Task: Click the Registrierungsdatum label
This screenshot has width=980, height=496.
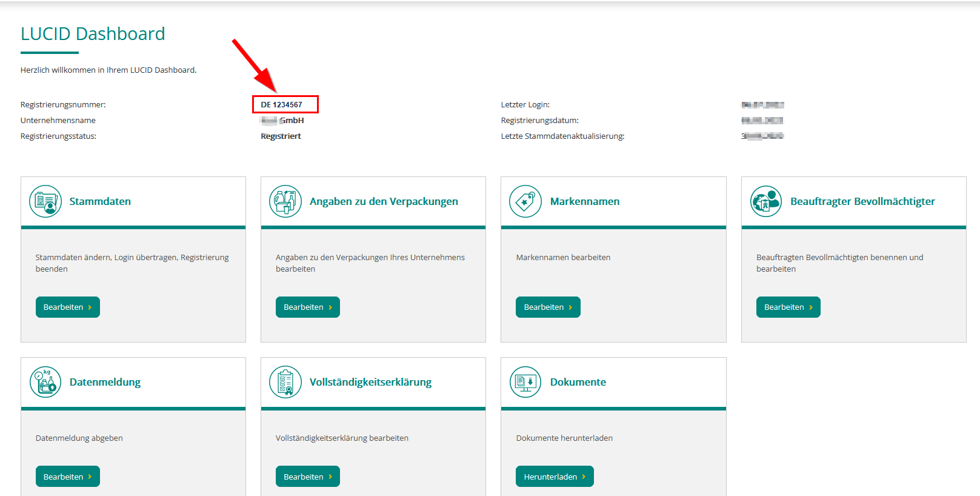Action: coord(539,120)
